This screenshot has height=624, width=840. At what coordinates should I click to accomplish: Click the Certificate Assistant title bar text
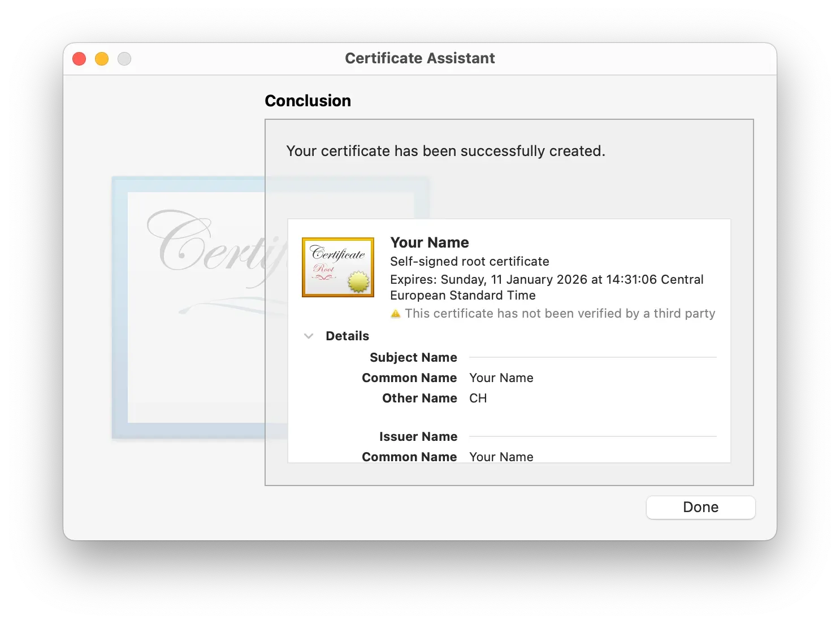point(420,58)
